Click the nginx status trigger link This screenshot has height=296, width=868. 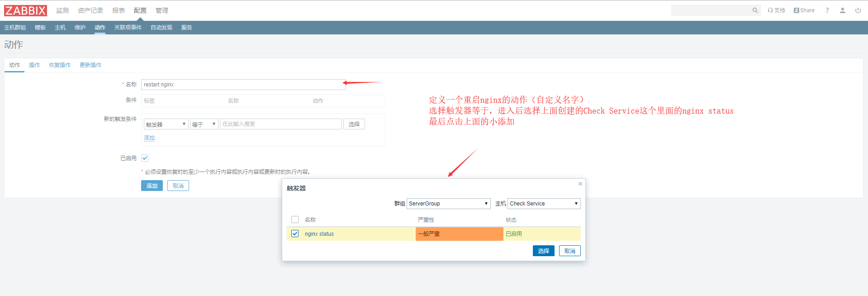(x=319, y=234)
